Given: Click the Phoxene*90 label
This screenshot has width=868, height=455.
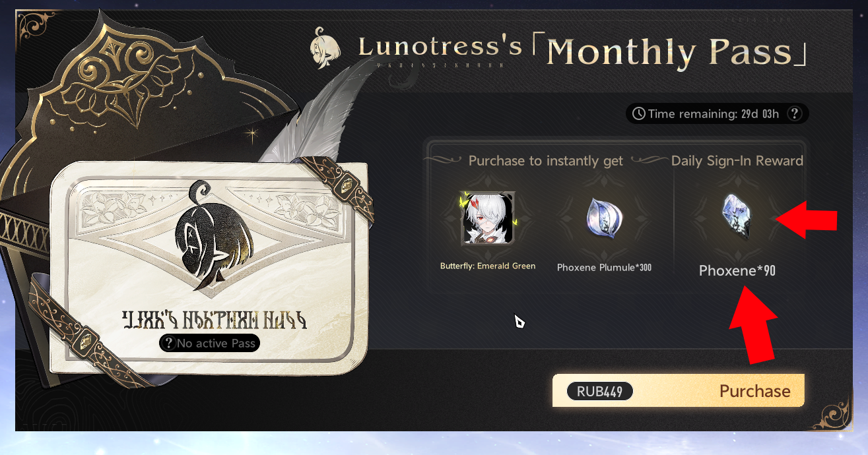Looking at the screenshot, I should [737, 270].
